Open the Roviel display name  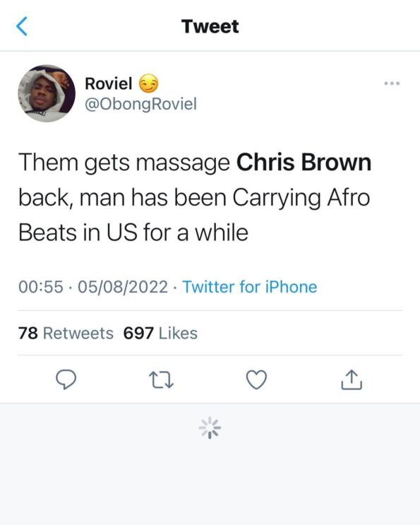point(108,83)
